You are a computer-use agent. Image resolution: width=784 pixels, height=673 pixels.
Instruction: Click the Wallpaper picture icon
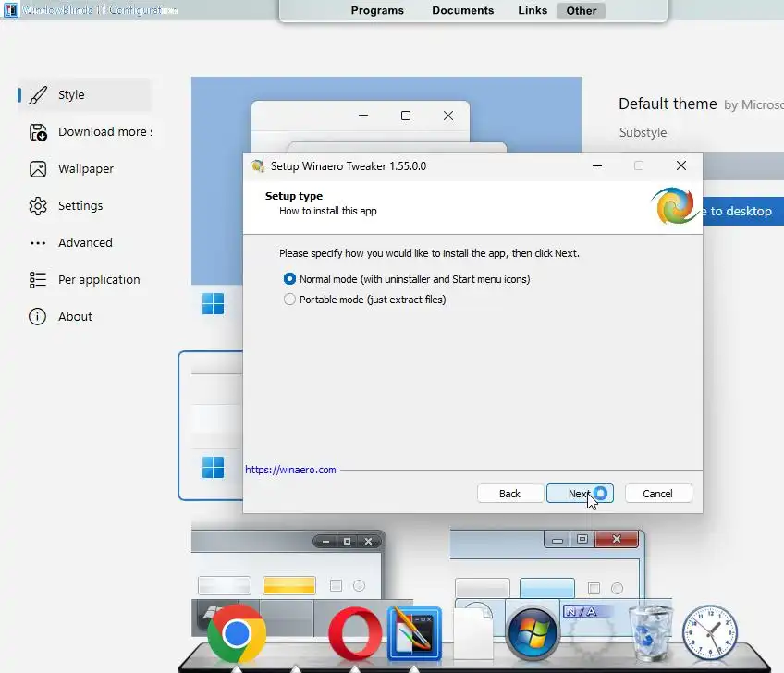click(x=38, y=169)
